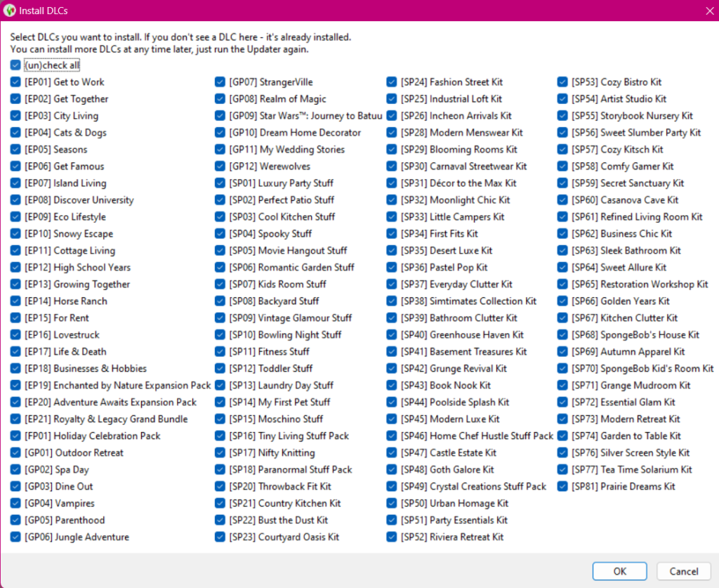Toggle [SP38] Simtimates Collection Kit checkbox
Image resolution: width=719 pixels, height=588 pixels.
click(391, 301)
